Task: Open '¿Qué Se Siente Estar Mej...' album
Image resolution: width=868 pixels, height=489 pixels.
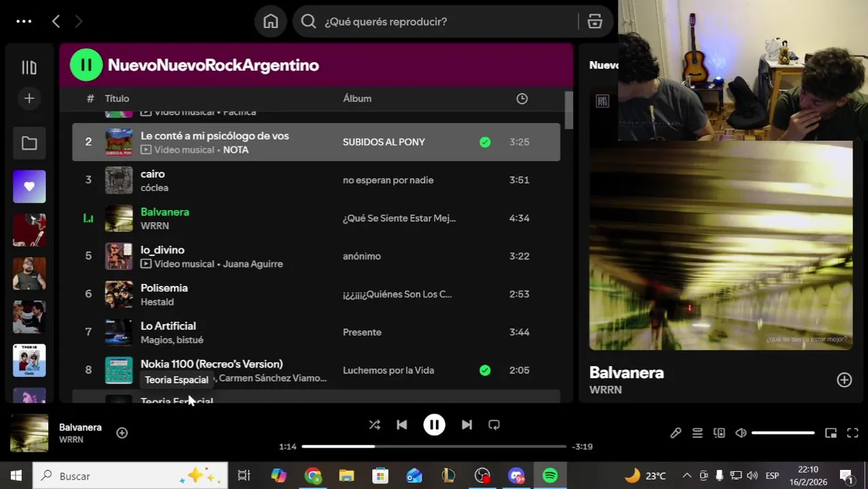Action: 399,218
